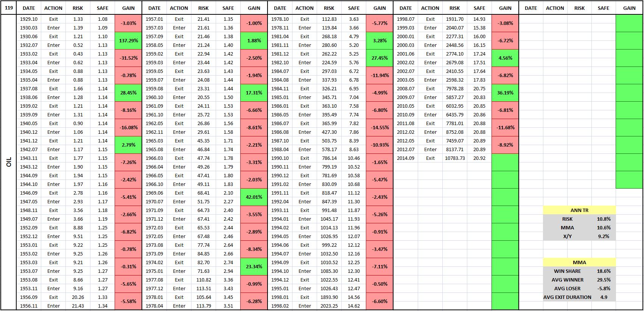Select the 29.5% average winner value
This screenshot has height=311, width=644.
tap(604, 280)
